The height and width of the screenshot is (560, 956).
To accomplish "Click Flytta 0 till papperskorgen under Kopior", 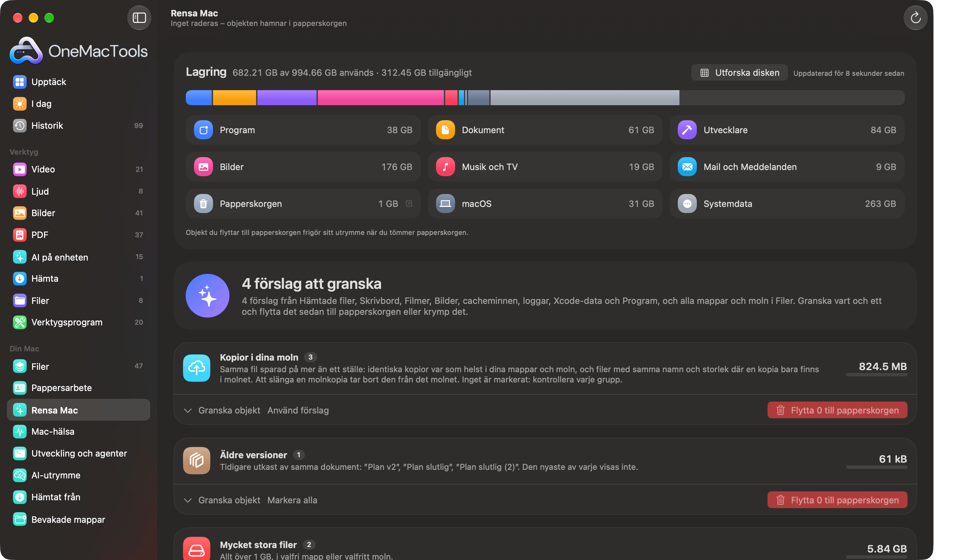I will coord(837,410).
